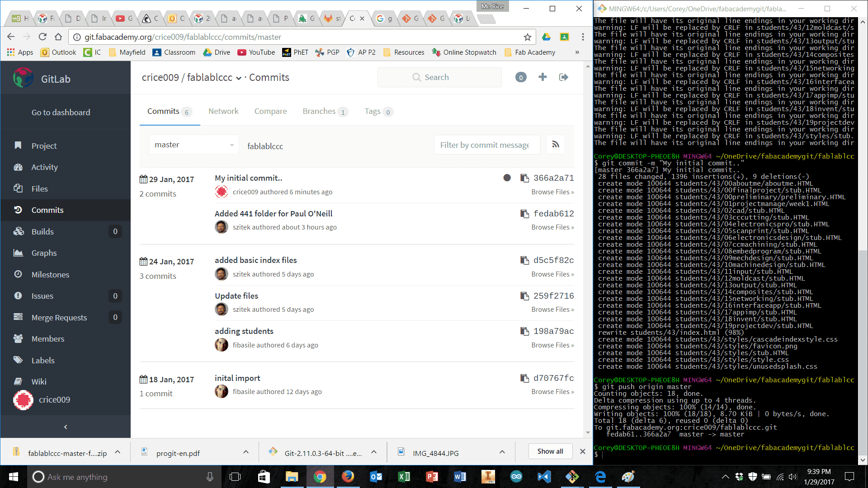Screen dimensions: 868x488
Task: Open Excel from the Windows taskbar
Action: pos(404,477)
